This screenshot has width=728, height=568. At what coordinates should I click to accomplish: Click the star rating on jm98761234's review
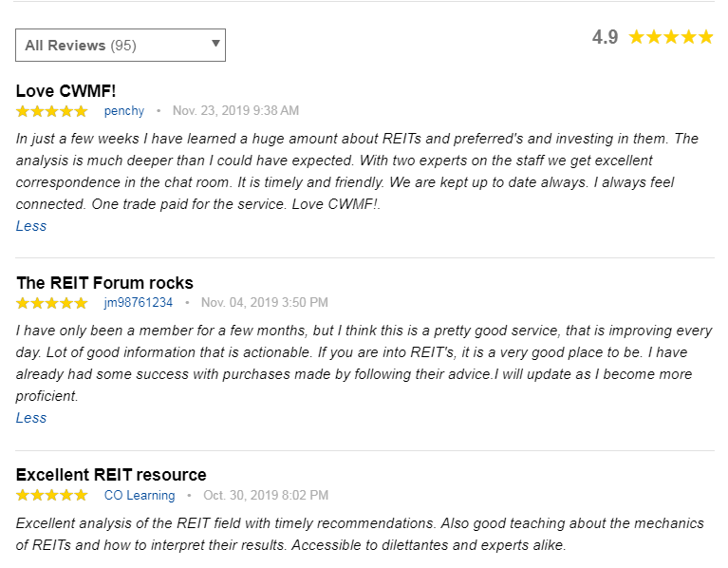coord(52,303)
